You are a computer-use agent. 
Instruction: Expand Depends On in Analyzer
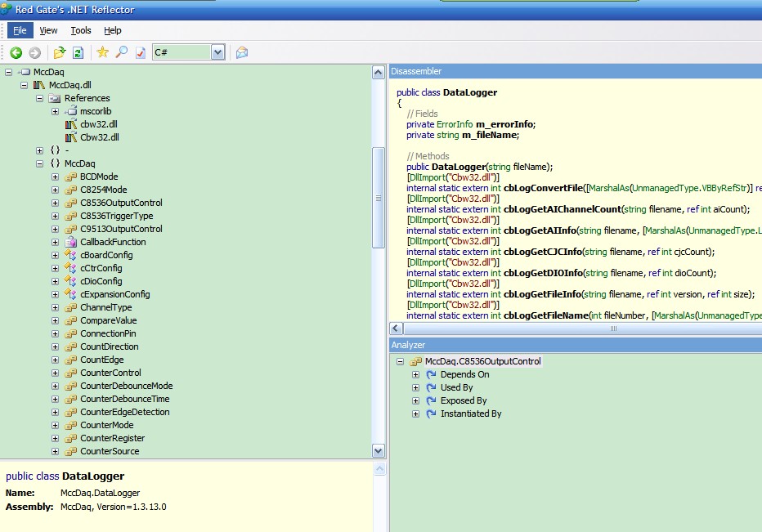tap(415, 374)
